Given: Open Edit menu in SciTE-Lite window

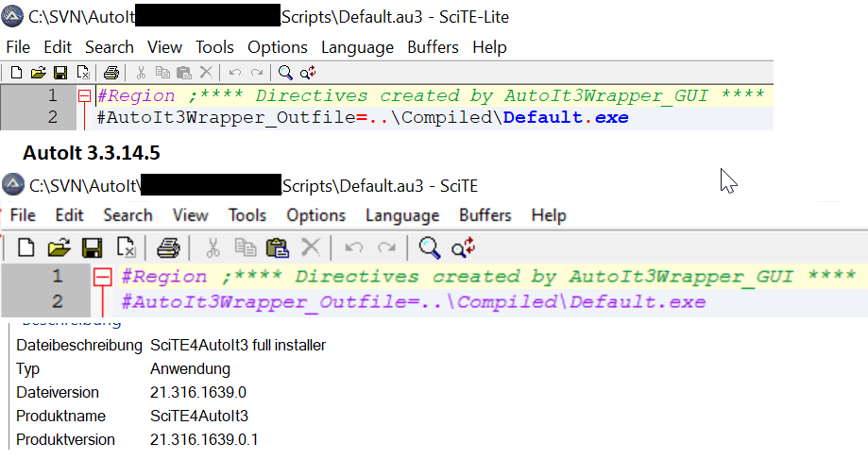Looking at the screenshot, I should tap(58, 47).
